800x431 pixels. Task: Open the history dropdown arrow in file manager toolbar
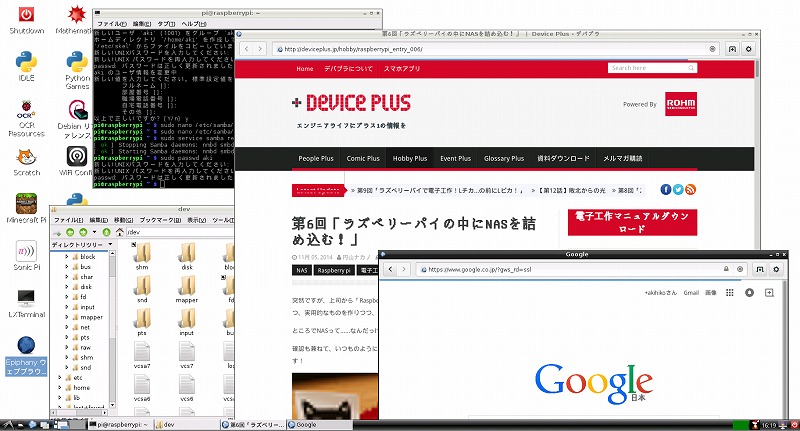pyautogui.click(x=94, y=232)
